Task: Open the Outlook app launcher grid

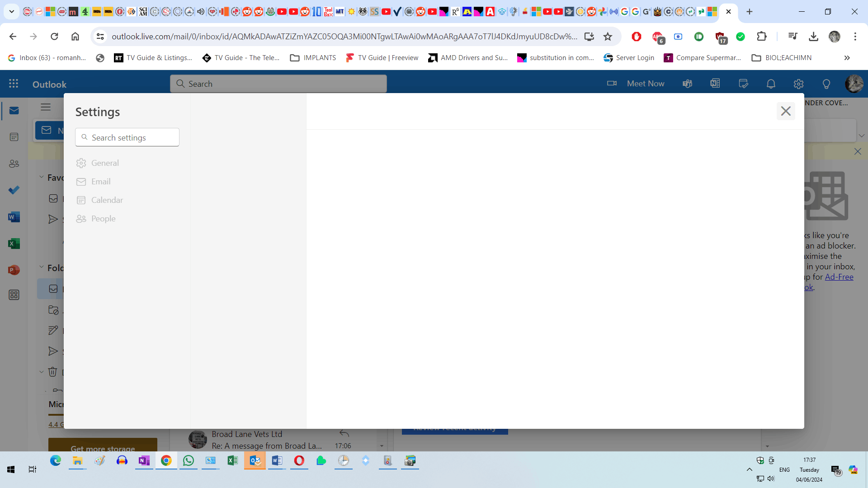Action: click(14, 84)
